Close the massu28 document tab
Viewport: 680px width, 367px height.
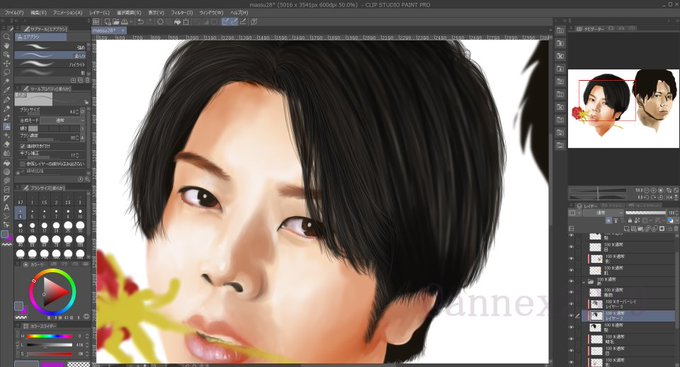pos(123,30)
